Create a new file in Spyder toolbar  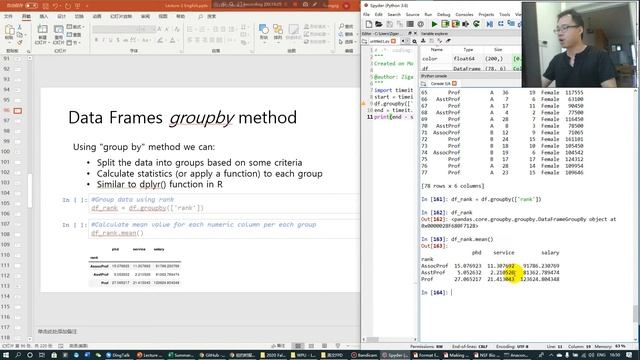(x=369, y=24)
